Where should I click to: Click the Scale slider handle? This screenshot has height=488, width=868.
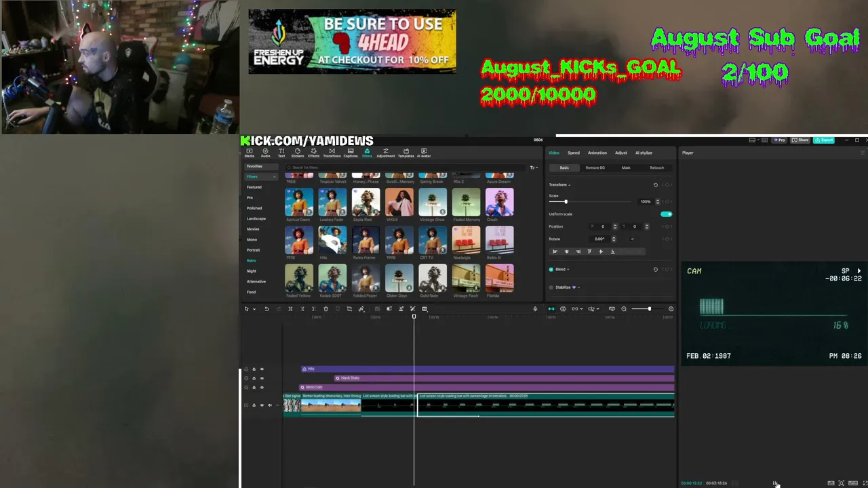[566, 202]
